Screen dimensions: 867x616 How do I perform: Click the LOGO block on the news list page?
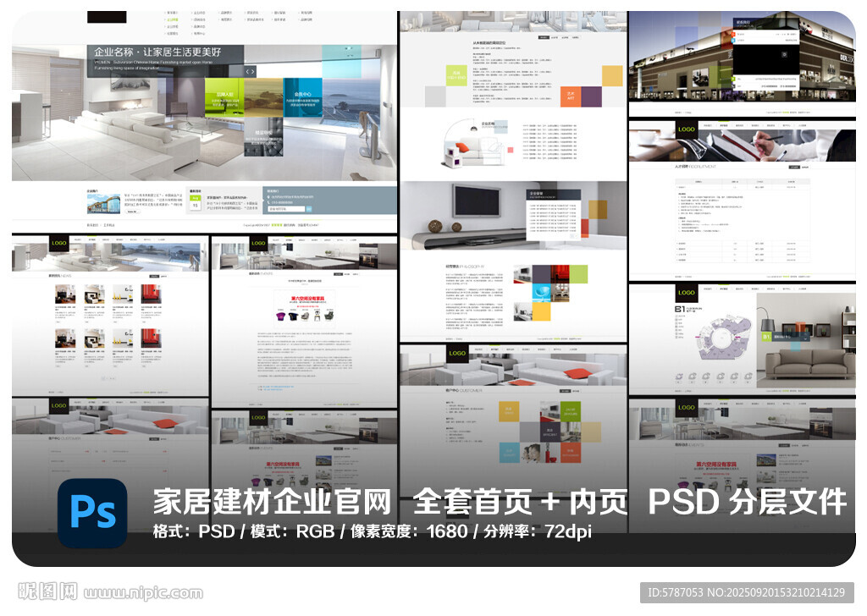point(58,243)
